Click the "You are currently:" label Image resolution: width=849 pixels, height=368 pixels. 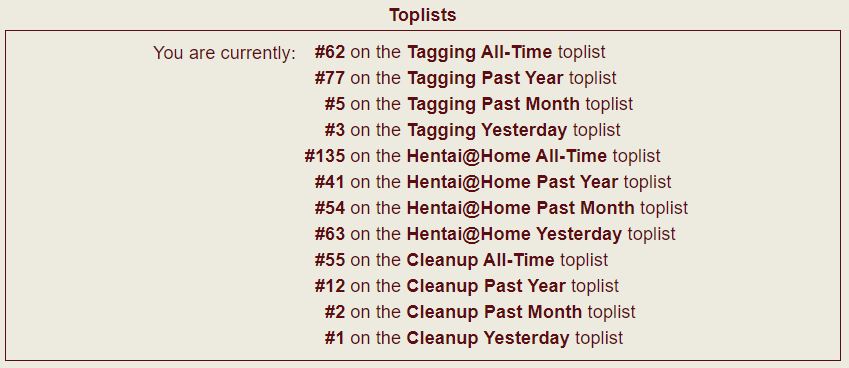click(225, 53)
